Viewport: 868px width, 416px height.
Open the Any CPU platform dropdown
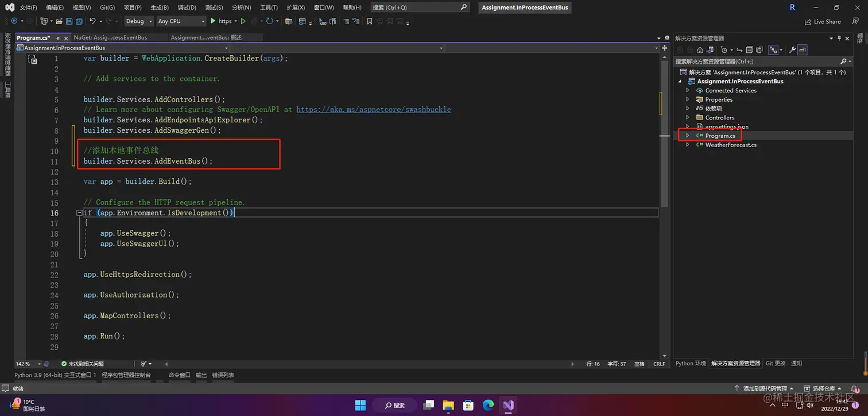181,21
